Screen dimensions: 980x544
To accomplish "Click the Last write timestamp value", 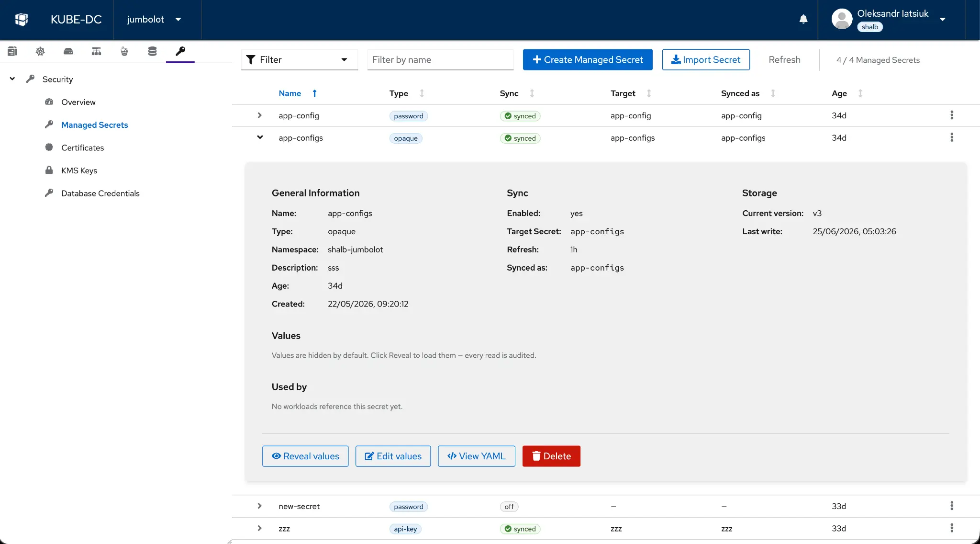I will [x=854, y=231].
